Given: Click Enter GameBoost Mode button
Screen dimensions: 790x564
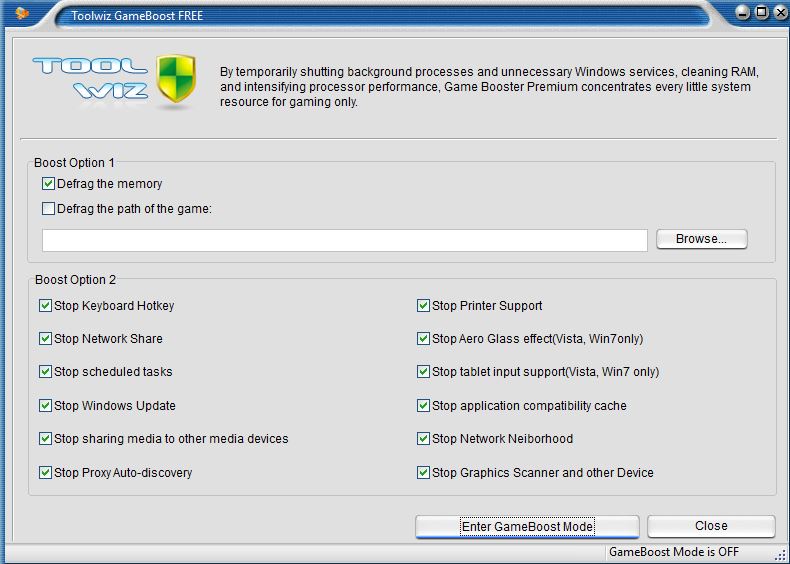Looking at the screenshot, I should 527,527.
